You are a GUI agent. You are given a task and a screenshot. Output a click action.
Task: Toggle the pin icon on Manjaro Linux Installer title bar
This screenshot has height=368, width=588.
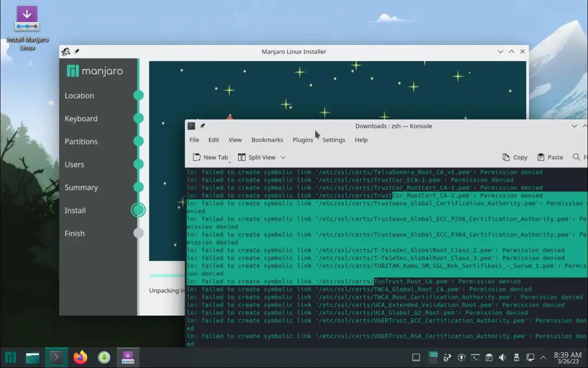[x=77, y=52]
